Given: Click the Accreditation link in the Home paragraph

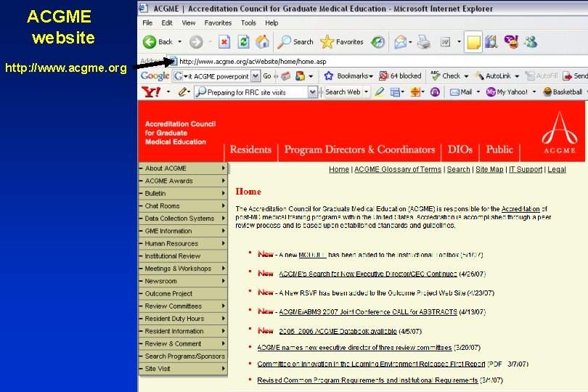Looking at the screenshot, I should [x=520, y=209].
